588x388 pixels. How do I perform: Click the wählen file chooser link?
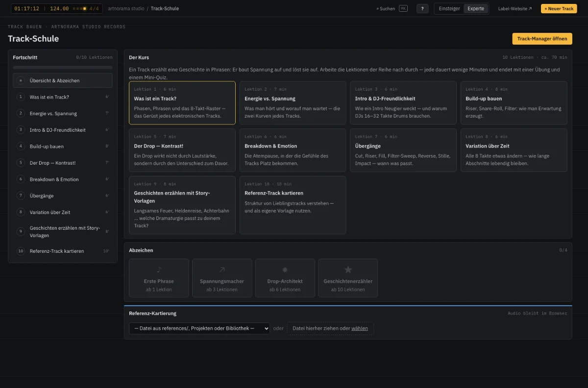(x=360, y=328)
